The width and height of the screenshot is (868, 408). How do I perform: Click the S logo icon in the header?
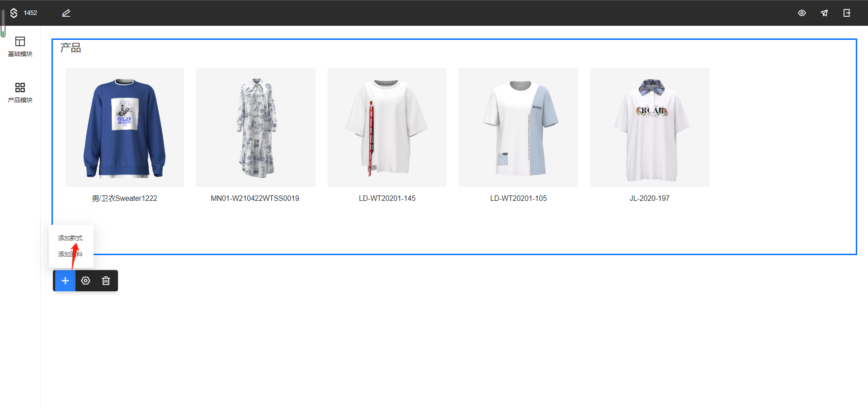(14, 13)
